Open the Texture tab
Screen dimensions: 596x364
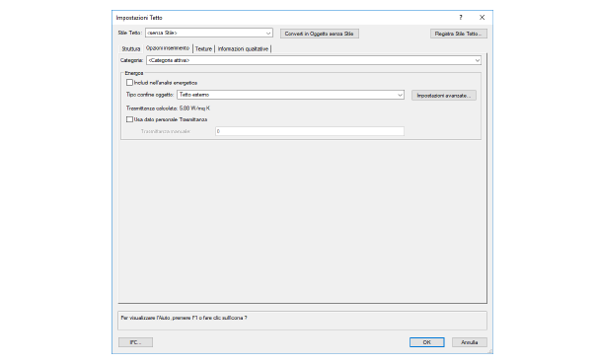click(x=203, y=49)
